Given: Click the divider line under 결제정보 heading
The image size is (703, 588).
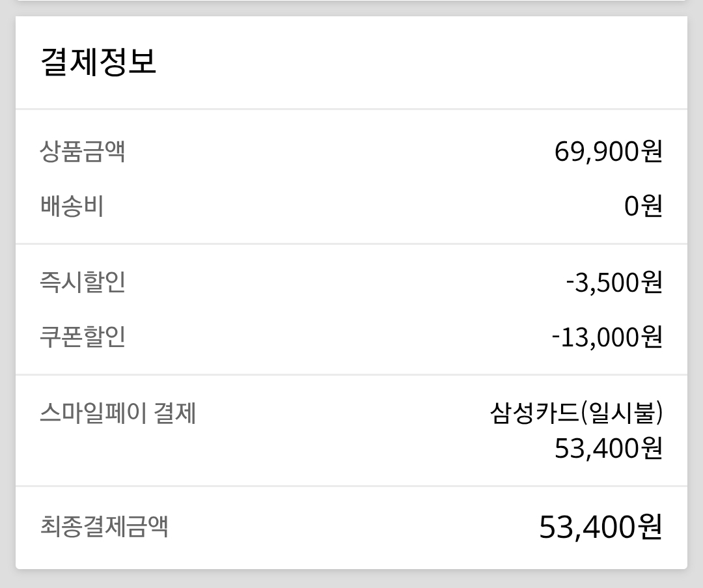Looking at the screenshot, I should coord(351,109).
